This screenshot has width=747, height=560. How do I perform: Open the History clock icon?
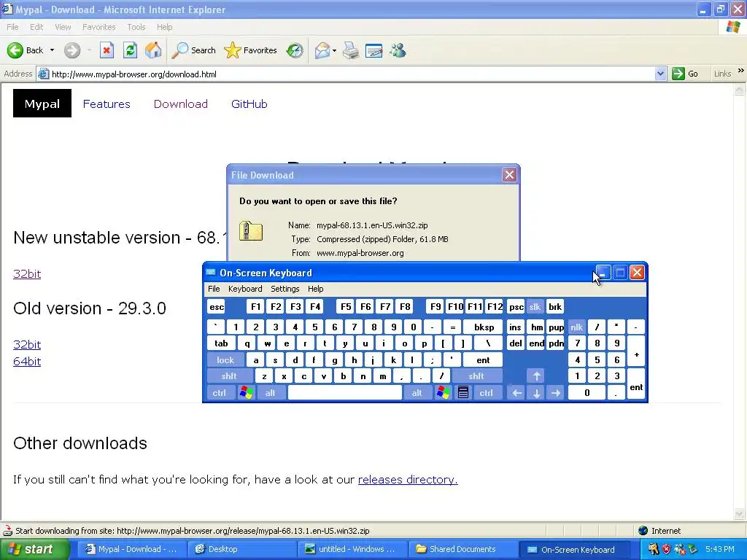295,50
